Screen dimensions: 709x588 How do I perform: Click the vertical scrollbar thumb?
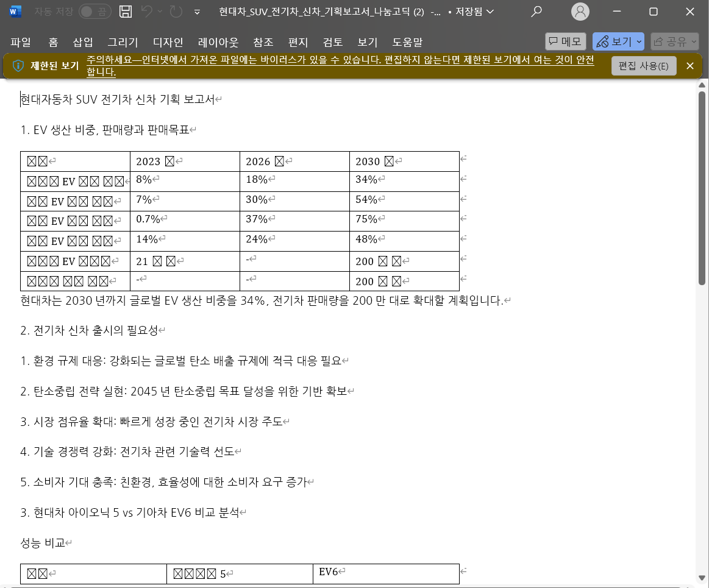702,188
